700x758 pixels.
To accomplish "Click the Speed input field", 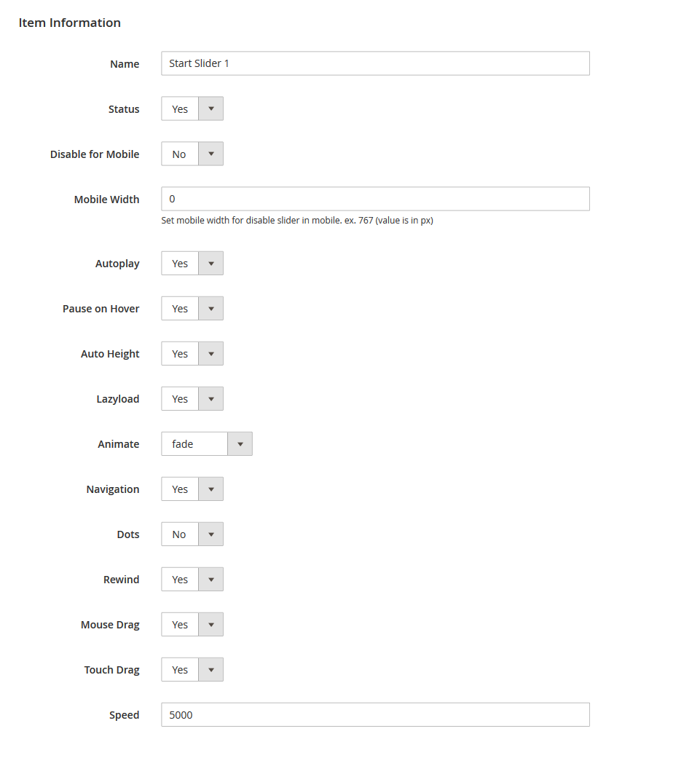I will [x=375, y=714].
